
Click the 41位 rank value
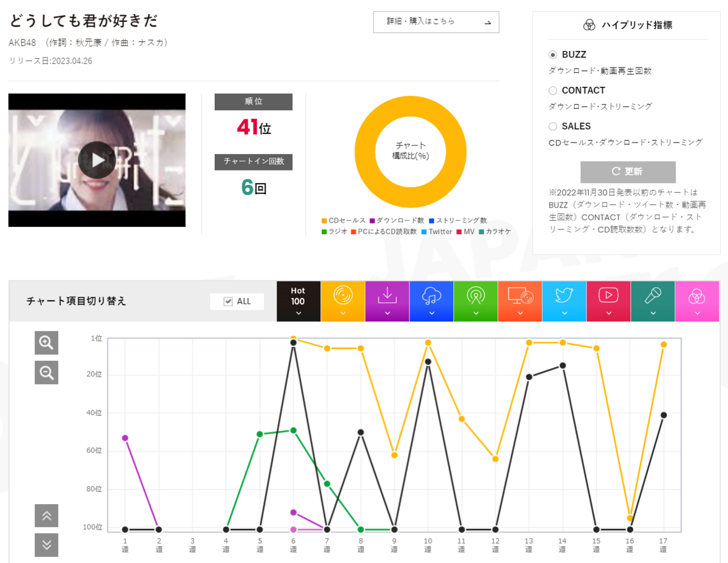tap(254, 127)
